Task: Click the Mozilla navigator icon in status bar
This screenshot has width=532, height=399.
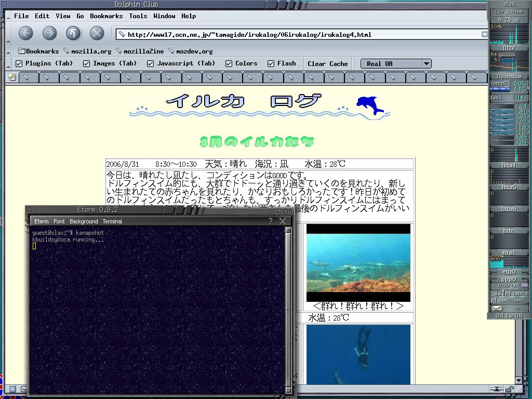Action: pos(12,389)
